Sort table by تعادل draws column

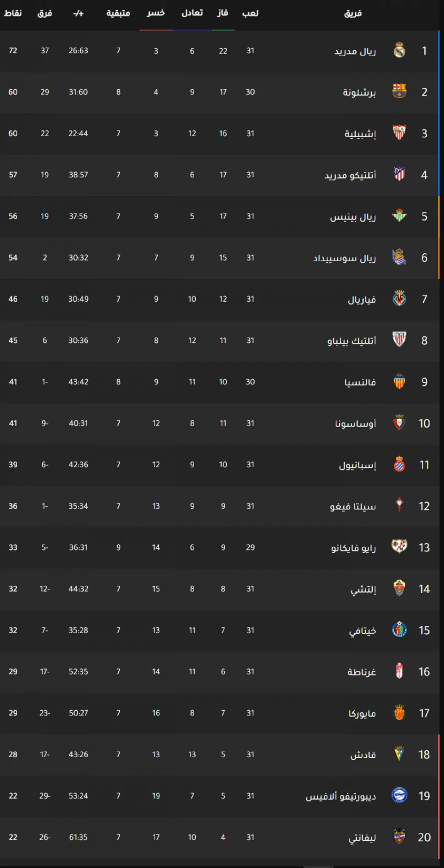192,13
